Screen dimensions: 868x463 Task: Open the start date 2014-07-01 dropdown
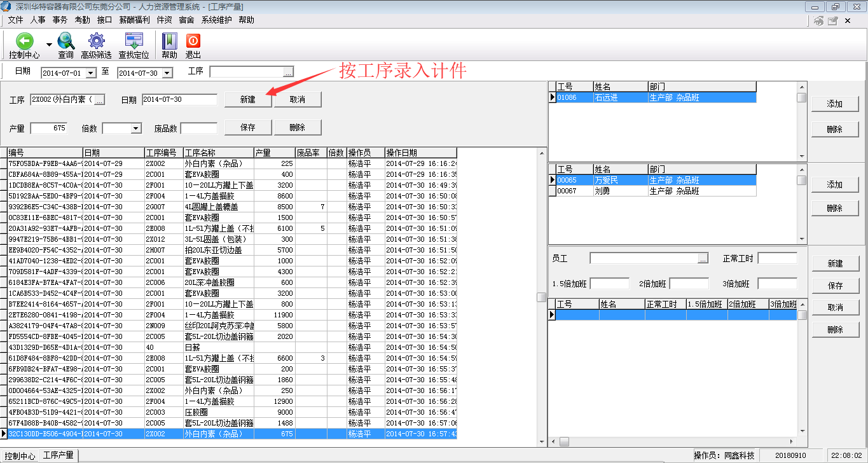[90, 73]
